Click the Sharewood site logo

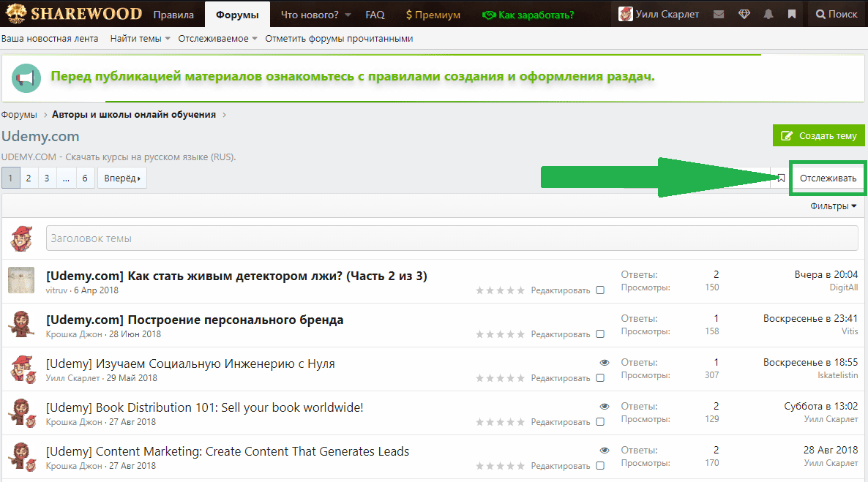tap(73, 13)
